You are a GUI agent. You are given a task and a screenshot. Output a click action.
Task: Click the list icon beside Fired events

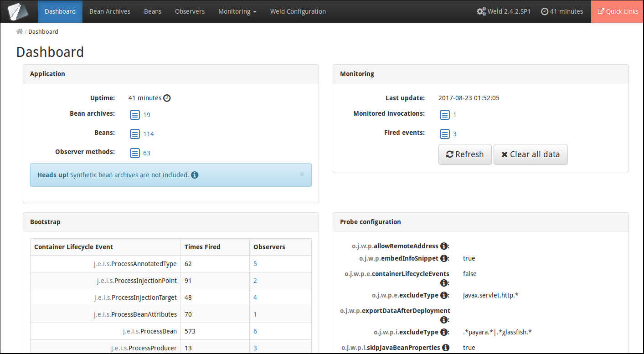445,134
